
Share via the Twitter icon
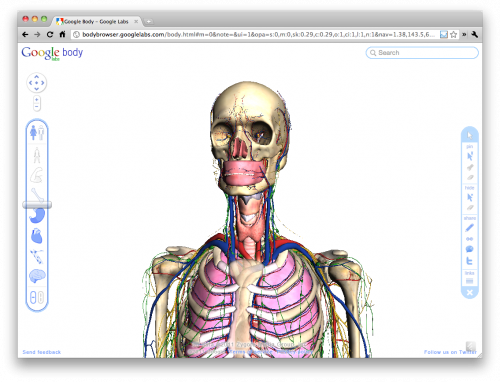point(470,261)
